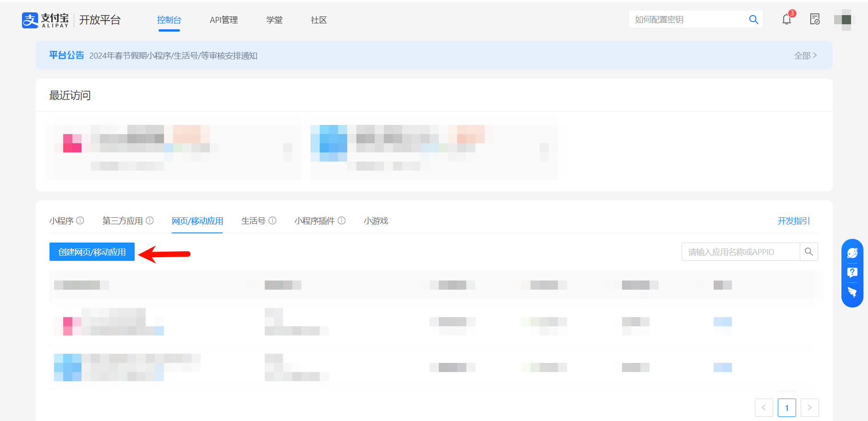Go to next page with the right arrow
The image size is (868, 421).
(810, 407)
